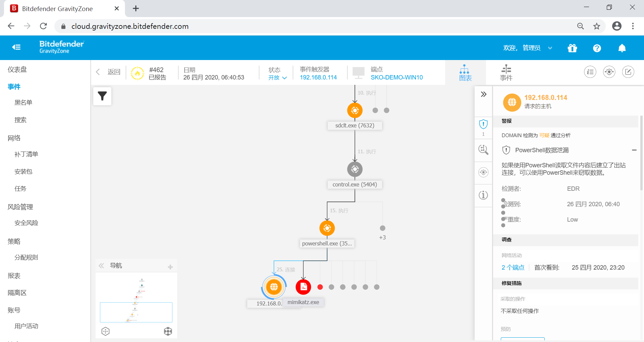Collapse the PowerShell数据泄漏 alert section

634,150
